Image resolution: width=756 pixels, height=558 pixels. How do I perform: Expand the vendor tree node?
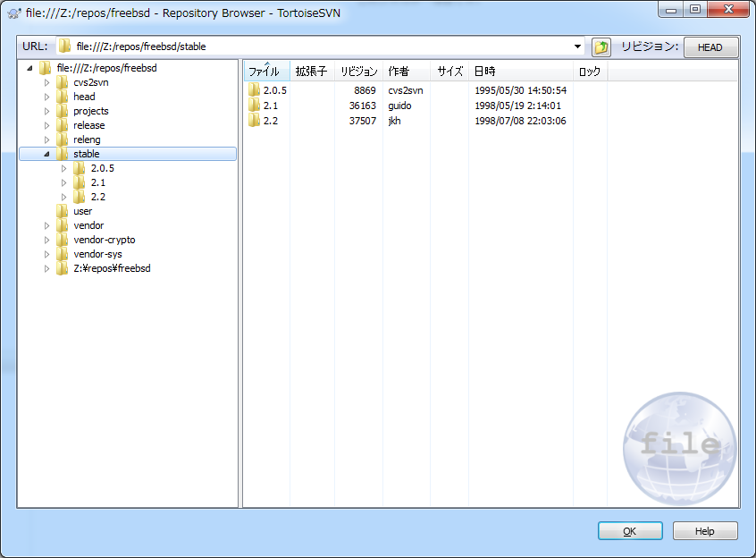point(46,225)
